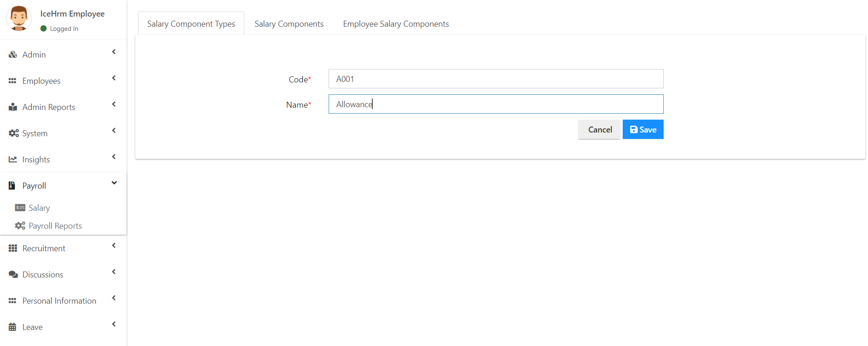Expand the Insights menu chevron

click(x=114, y=157)
